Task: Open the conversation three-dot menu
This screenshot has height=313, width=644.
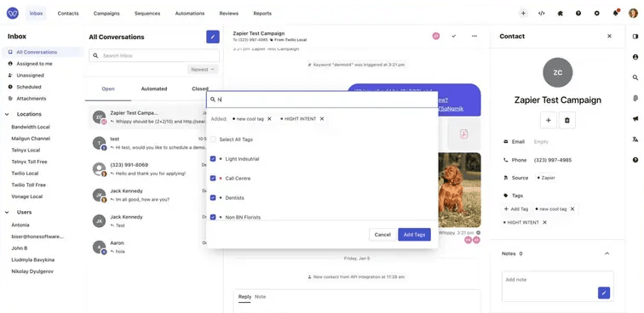Action: (x=474, y=36)
